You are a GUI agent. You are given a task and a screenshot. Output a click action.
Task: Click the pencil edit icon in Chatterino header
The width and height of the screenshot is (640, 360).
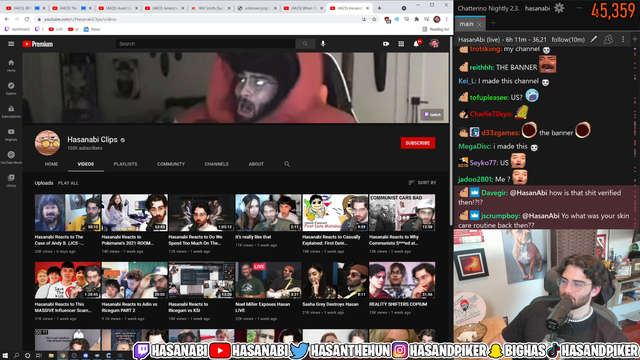pos(594,39)
